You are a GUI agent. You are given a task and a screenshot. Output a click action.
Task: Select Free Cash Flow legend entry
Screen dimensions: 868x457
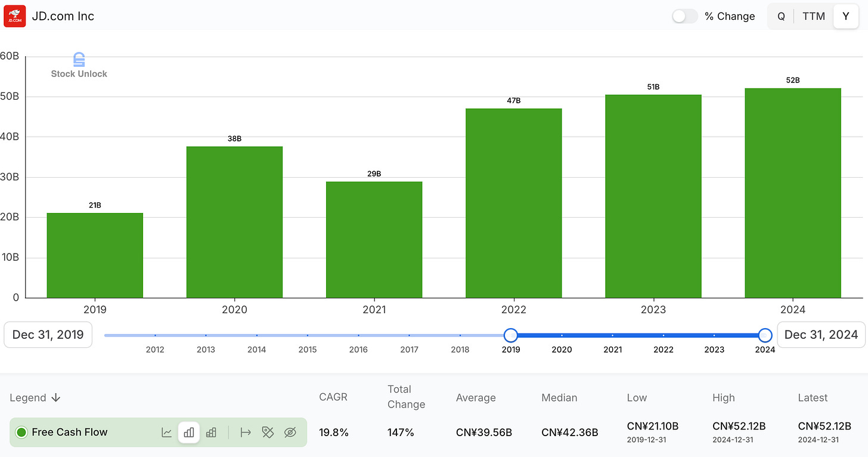(69, 432)
